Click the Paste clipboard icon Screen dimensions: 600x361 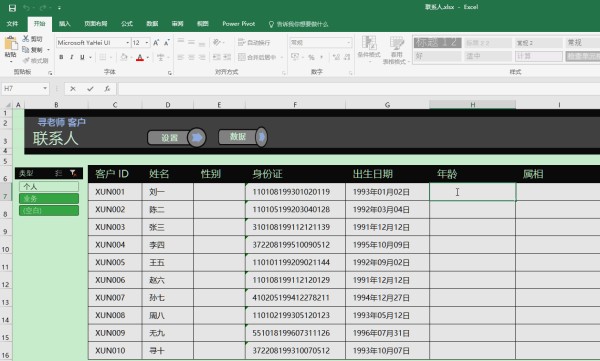pyautogui.click(x=11, y=44)
